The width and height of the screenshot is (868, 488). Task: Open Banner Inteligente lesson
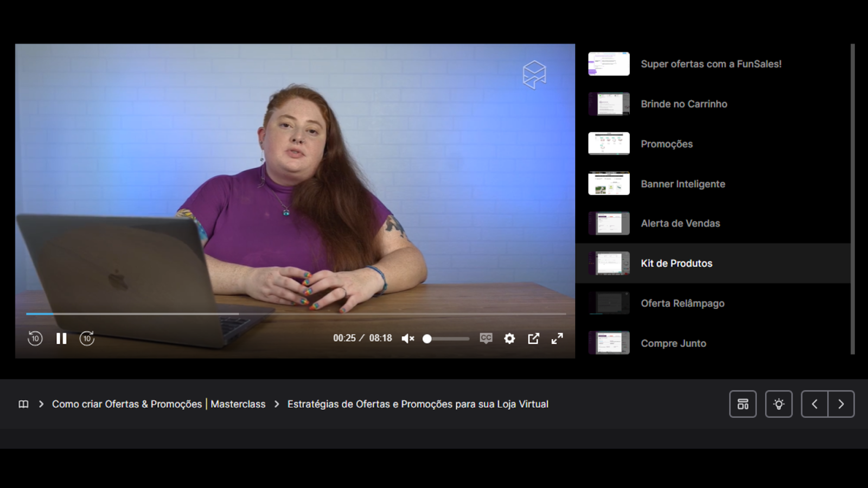(713, 184)
